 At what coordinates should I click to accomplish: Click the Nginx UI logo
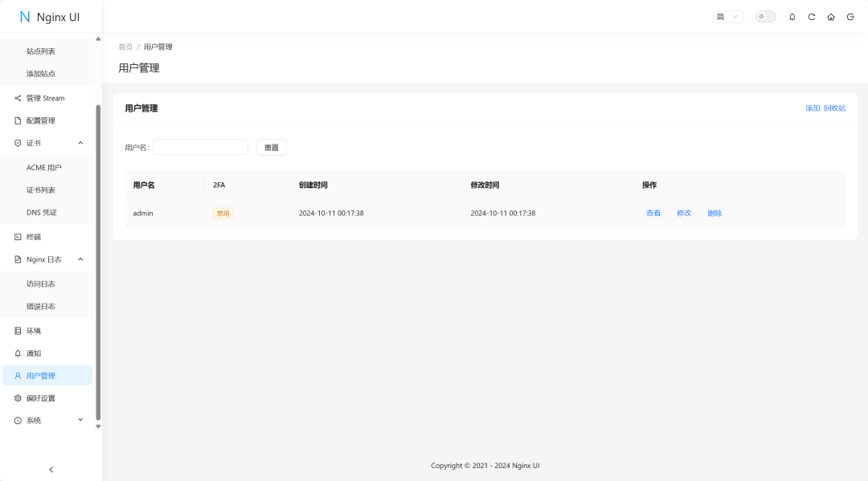click(49, 17)
